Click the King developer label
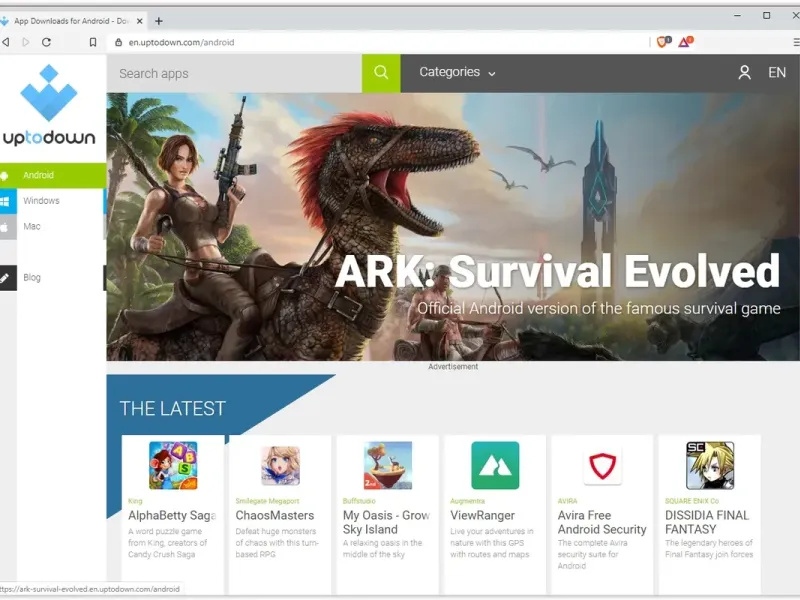The image size is (800, 600). 135,501
